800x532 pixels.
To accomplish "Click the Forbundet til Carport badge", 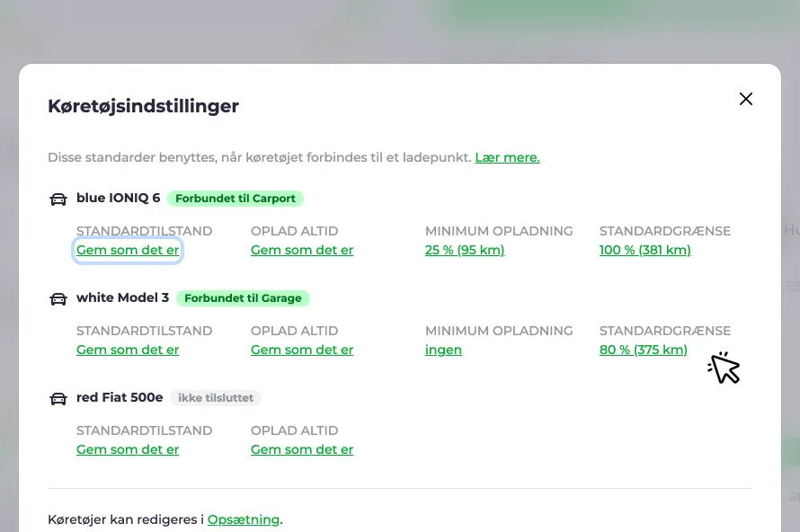I will (x=236, y=199).
